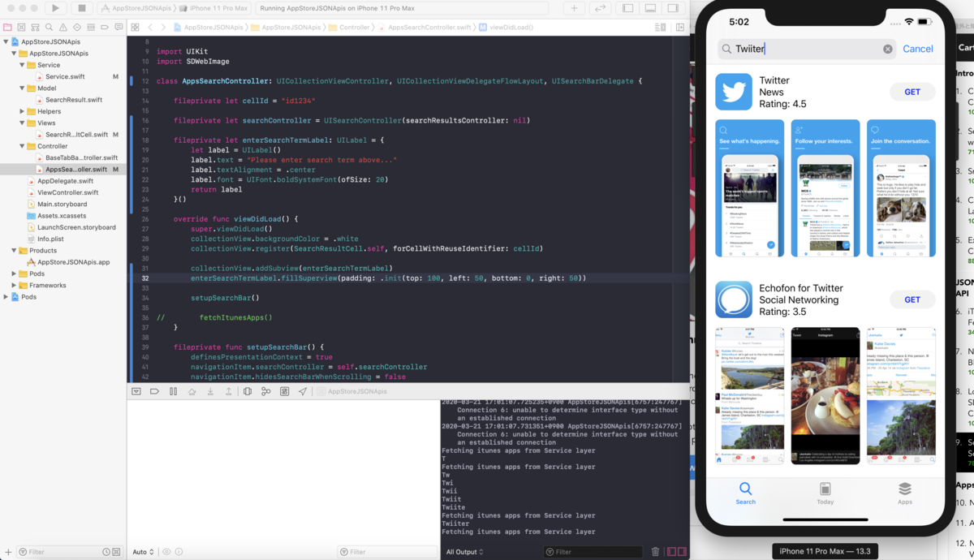Collapse the root AppStoreJSONApis project

pyautogui.click(x=6, y=41)
